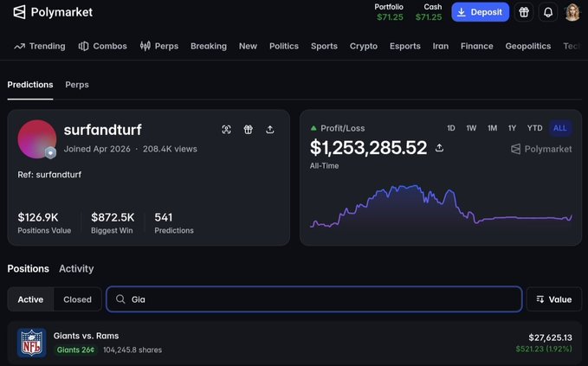Select the 1W profit/loss range
Viewport: 588px width, 366px height.
coord(471,128)
